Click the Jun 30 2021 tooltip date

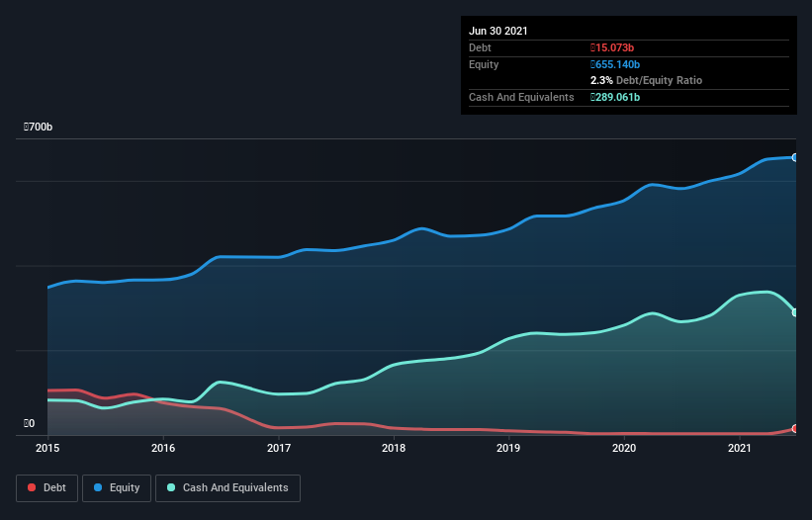498,31
